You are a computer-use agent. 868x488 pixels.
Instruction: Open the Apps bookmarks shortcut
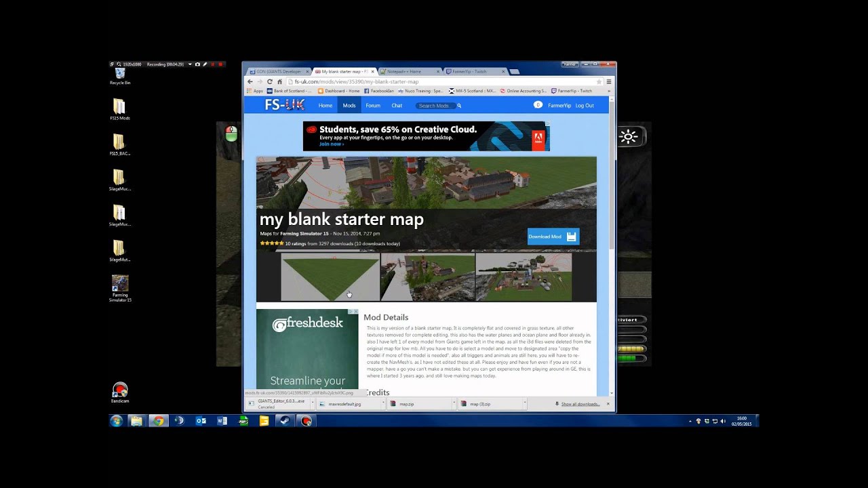pos(254,91)
